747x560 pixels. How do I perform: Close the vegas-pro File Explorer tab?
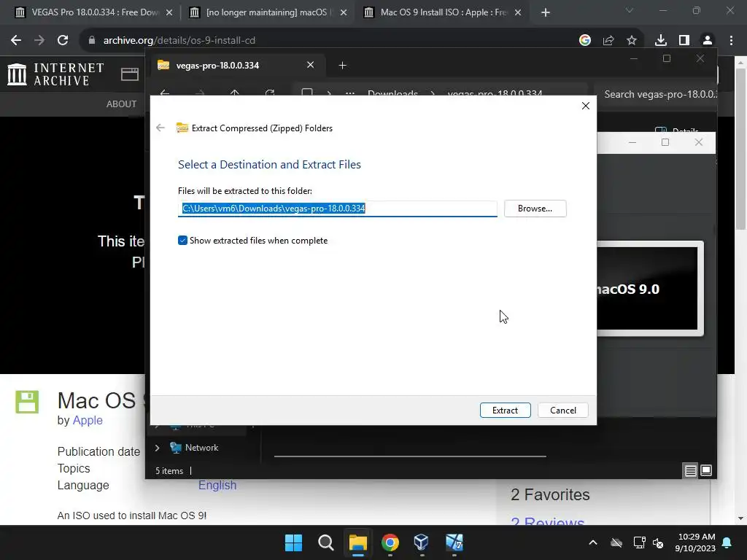(x=310, y=65)
